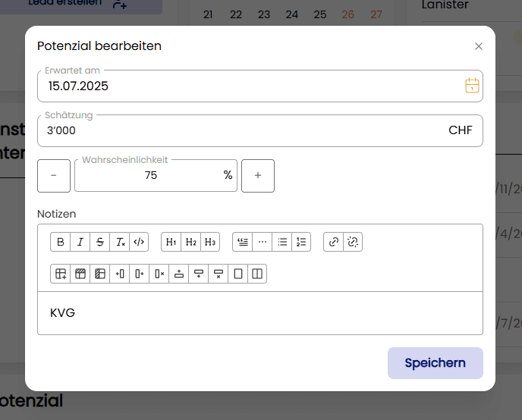Delete the table column
Image resolution: width=522 pixels, height=420 pixels.
(159, 274)
